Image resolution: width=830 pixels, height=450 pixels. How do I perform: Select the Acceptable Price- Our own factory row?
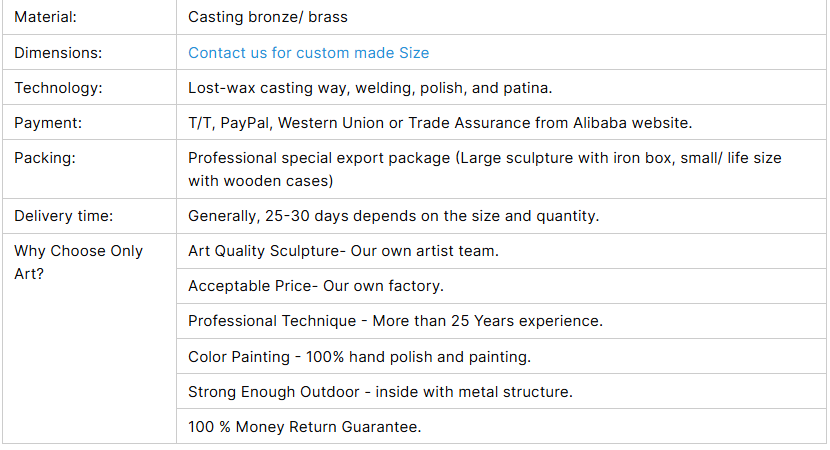501,286
